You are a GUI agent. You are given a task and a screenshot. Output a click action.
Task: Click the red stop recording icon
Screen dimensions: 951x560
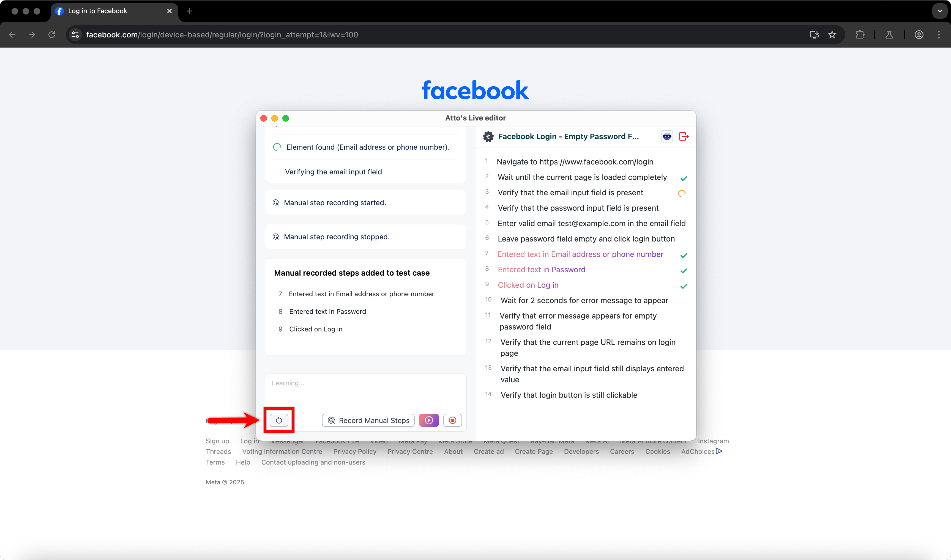click(452, 420)
